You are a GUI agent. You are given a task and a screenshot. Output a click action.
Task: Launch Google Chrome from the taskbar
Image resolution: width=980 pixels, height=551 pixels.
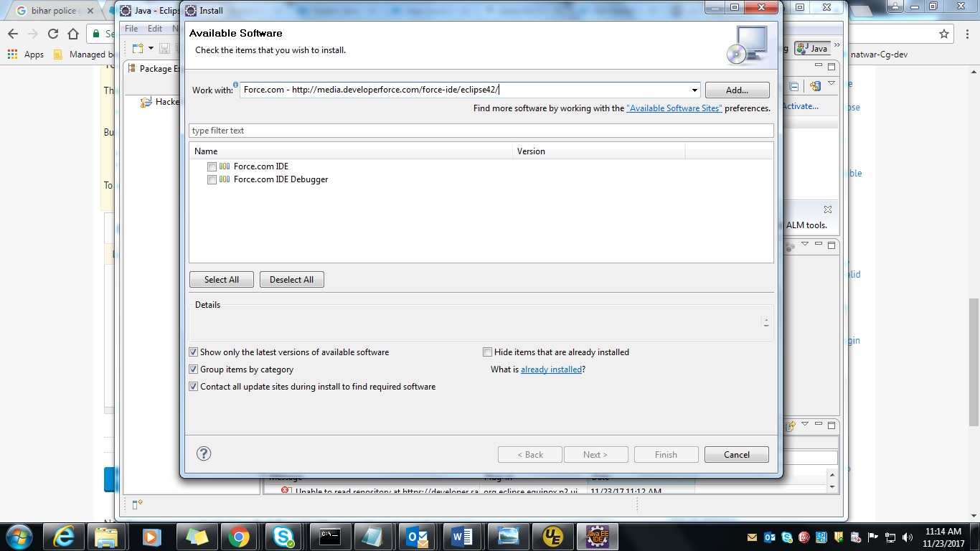(240, 536)
